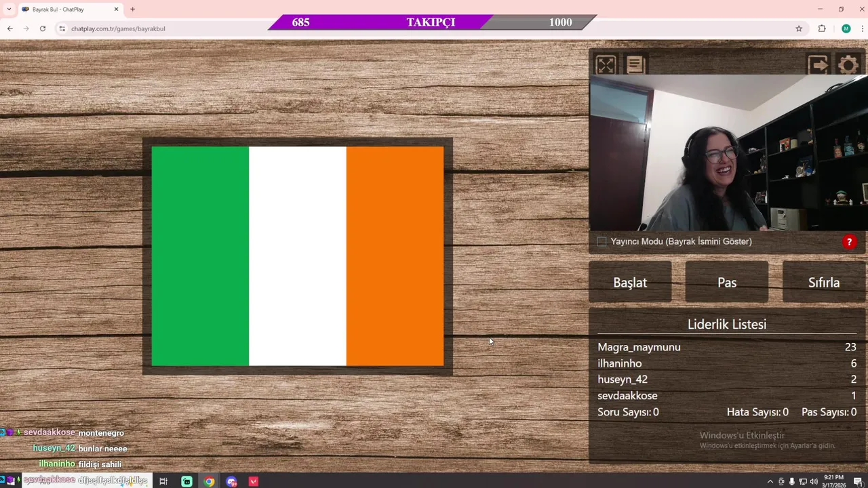Open the Chrome three-dot menu
This screenshot has height=488, width=868.
click(x=862, y=28)
